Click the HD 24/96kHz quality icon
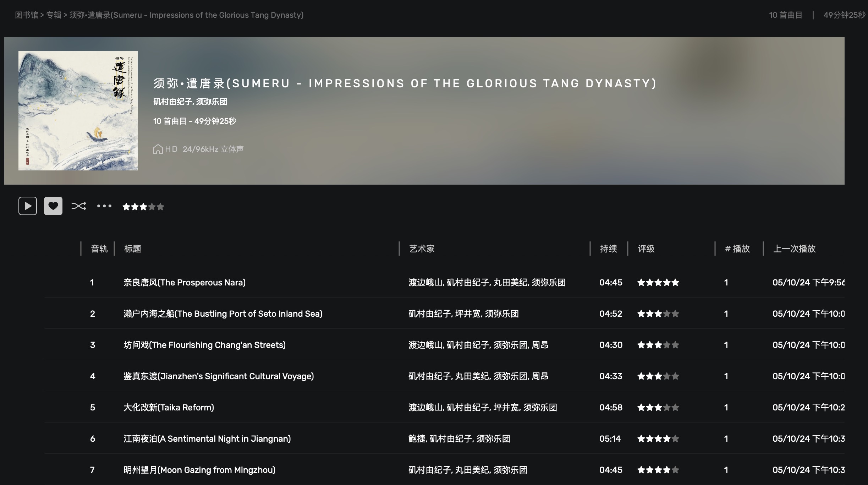Image resolution: width=868 pixels, height=485 pixels. pyautogui.click(x=158, y=149)
